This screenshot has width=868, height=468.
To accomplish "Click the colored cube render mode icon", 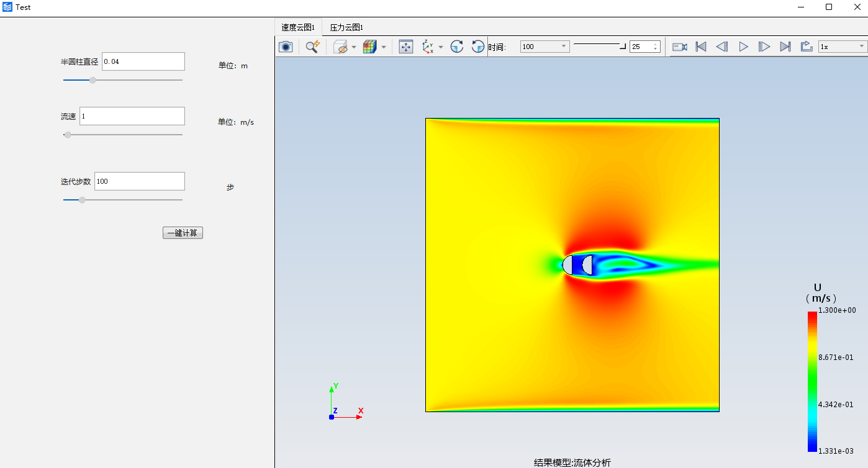I will pyautogui.click(x=370, y=47).
